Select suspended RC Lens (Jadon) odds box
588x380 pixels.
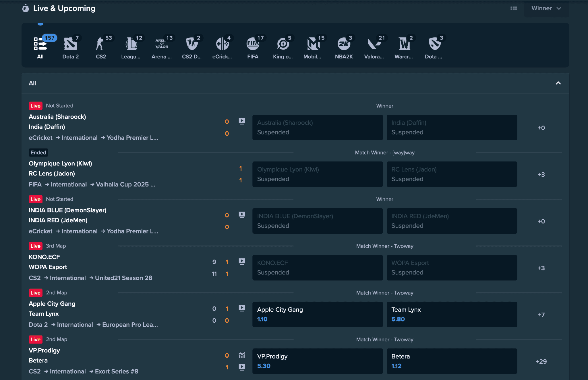coord(452,174)
